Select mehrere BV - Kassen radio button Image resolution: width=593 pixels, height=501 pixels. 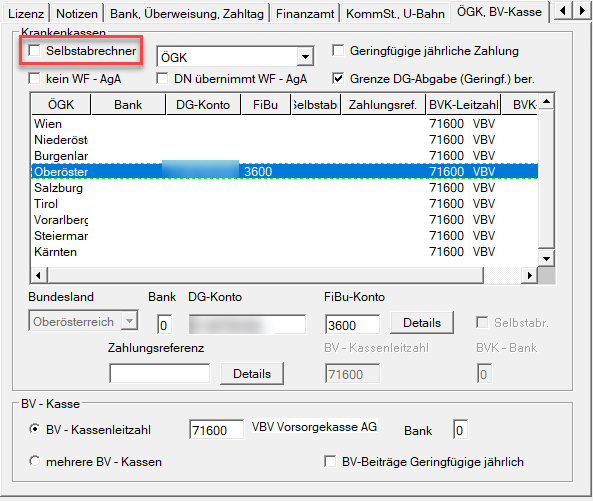coord(34,461)
